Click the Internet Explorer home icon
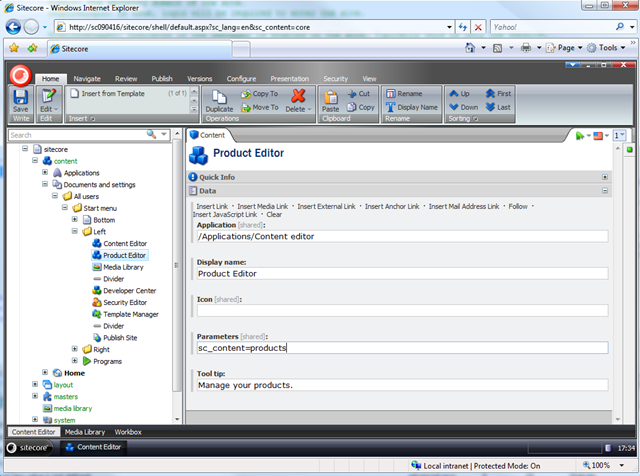Screen dimensions: 640x476 tap(470, 48)
